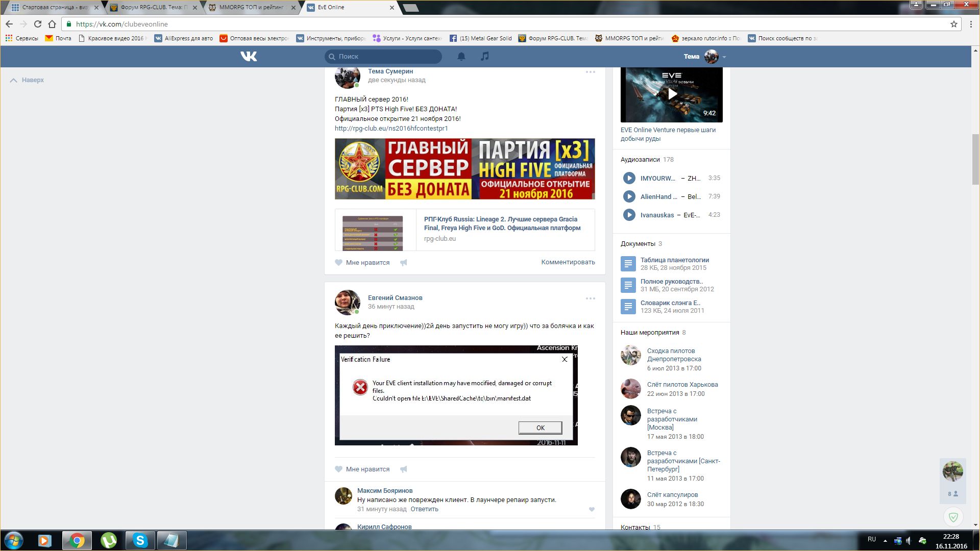This screenshot has width=980, height=551.
Task: Play EVE Online Venture video
Action: point(672,94)
